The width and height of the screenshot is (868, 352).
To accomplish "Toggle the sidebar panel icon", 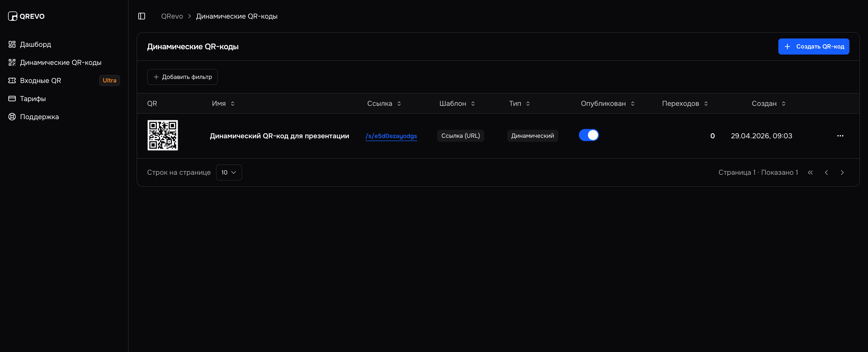I will pyautogui.click(x=141, y=16).
